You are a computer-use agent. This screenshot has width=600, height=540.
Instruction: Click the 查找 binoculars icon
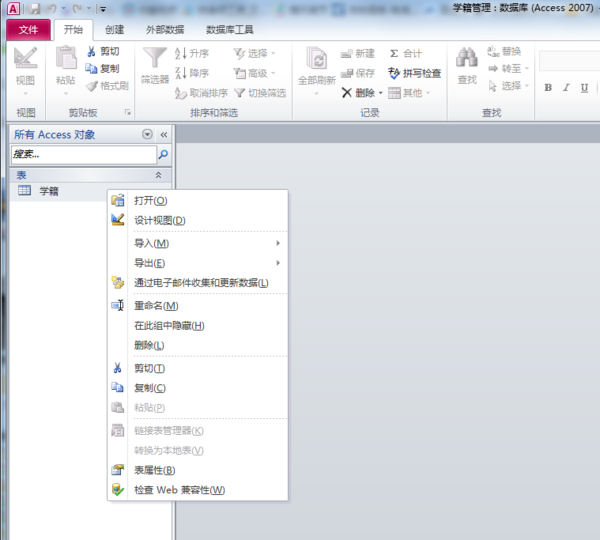click(467, 59)
